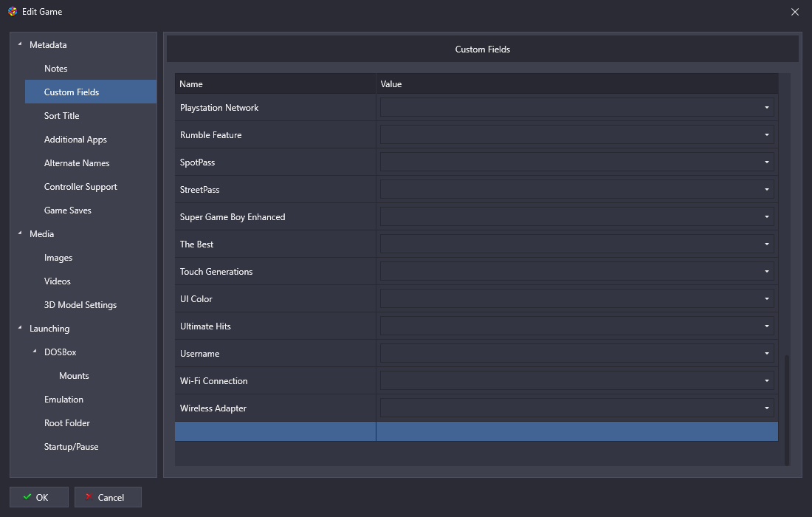Open 3D Model Settings
The image size is (812, 517).
click(80, 304)
